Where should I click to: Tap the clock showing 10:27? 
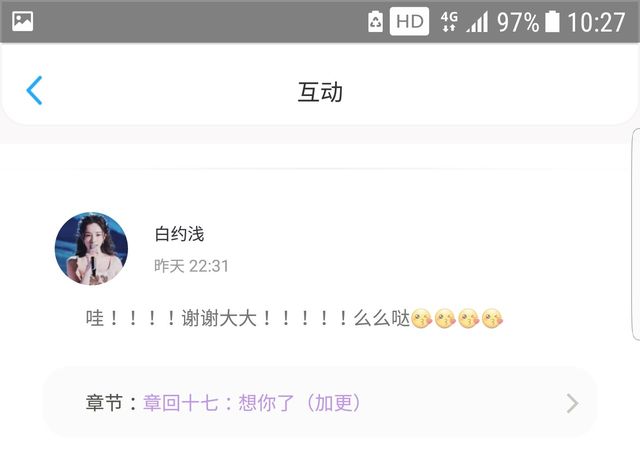coord(596,22)
